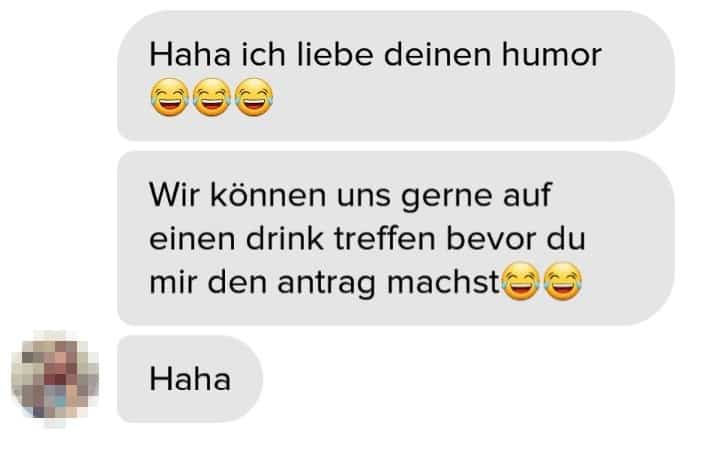Image resolution: width=710 pixels, height=450 pixels.
Task: Click the first laughing emoji after 'machst'
Action: click(x=521, y=281)
